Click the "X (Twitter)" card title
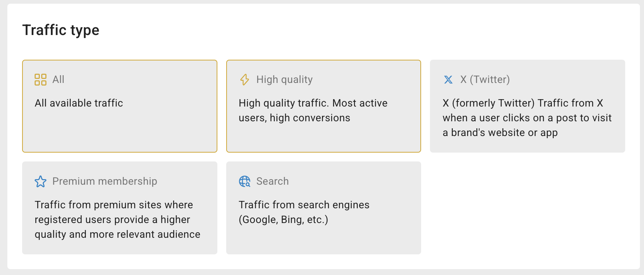 [x=485, y=80]
